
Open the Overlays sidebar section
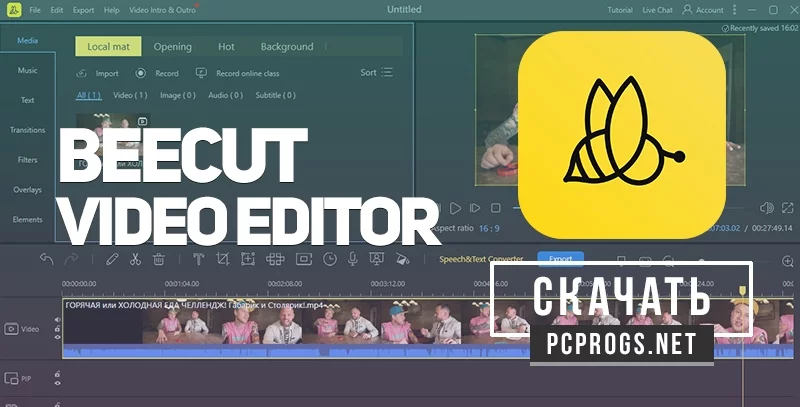point(28,190)
